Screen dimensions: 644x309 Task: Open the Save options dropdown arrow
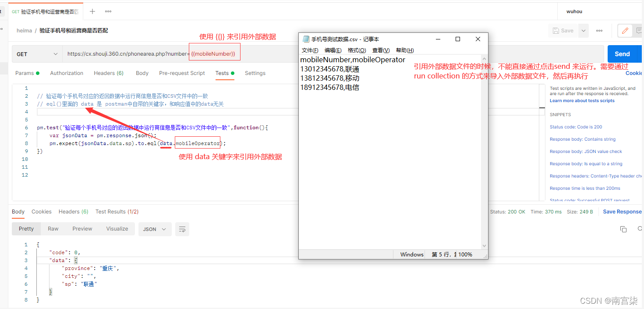tap(583, 31)
